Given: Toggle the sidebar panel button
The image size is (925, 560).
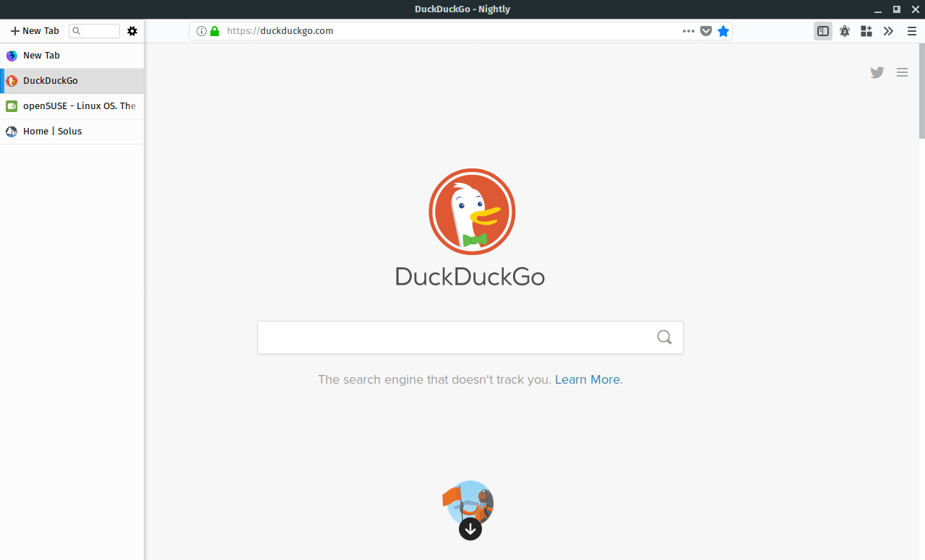Looking at the screenshot, I should (x=823, y=31).
